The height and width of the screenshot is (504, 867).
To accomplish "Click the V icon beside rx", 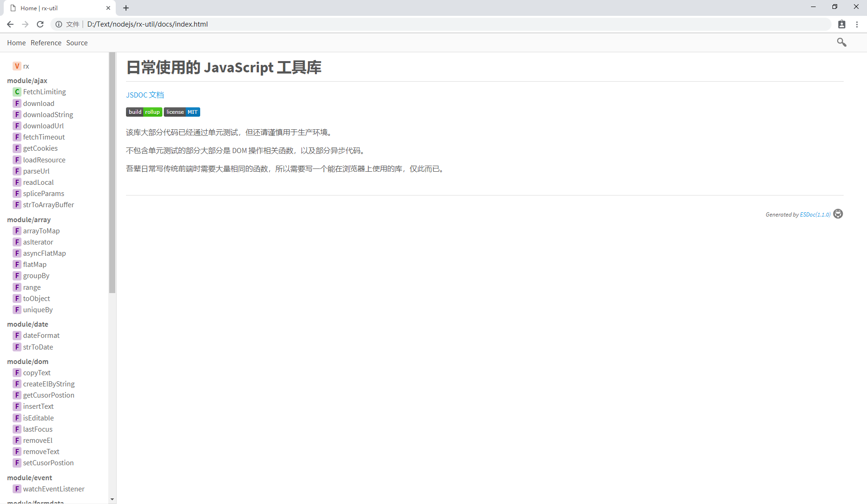I will pos(17,66).
